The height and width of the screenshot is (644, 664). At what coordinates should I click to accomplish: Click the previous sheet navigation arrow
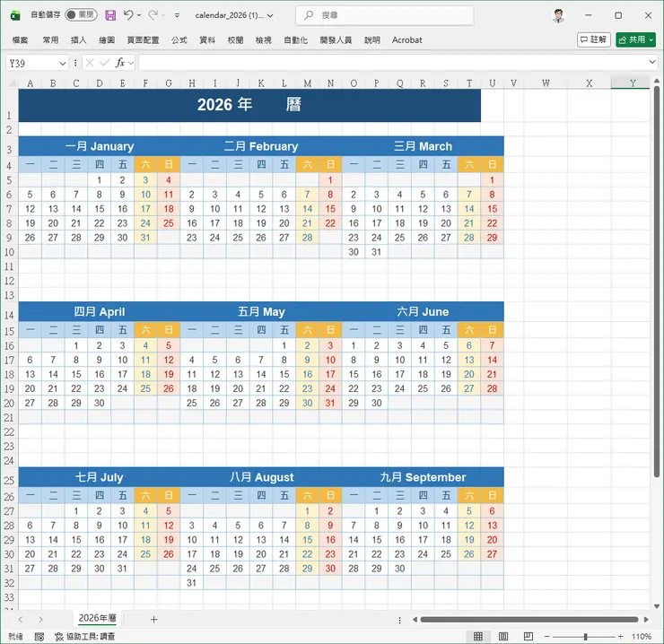coord(21,620)
